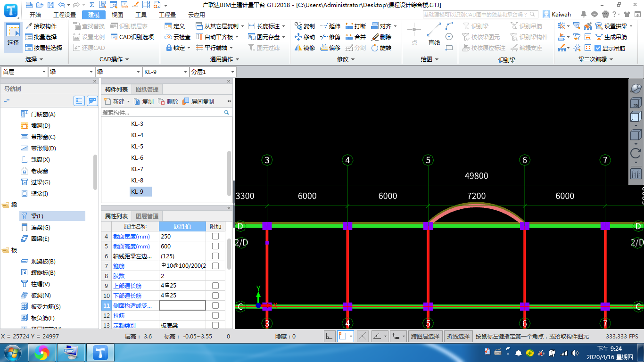Check 附加 box for 箍筋 row

coord(215,266)
